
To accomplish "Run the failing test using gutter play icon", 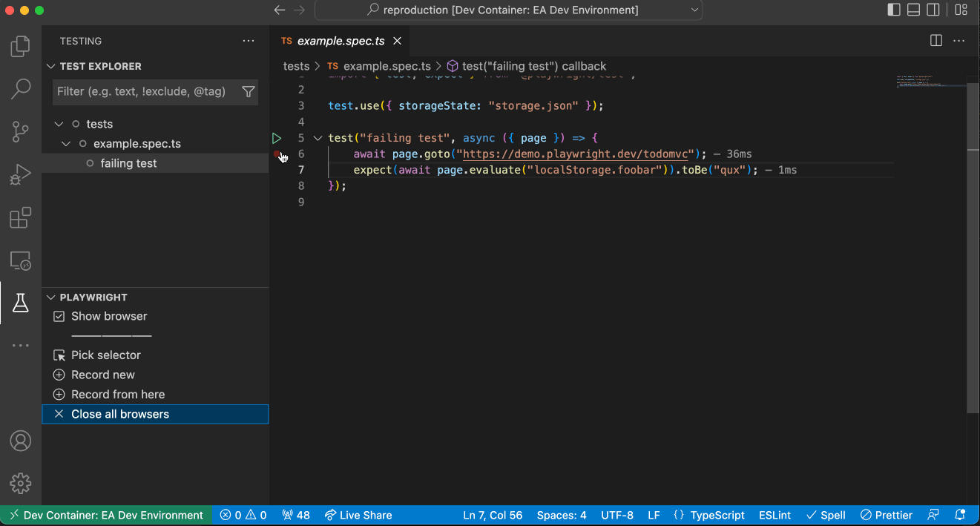I will click(277, 138).
